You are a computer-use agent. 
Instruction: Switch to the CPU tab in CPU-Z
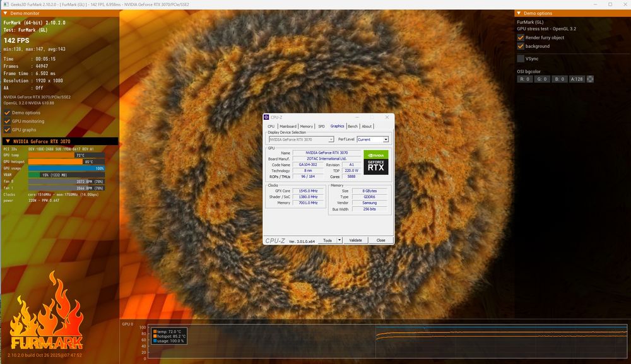(x=271, y=126)
